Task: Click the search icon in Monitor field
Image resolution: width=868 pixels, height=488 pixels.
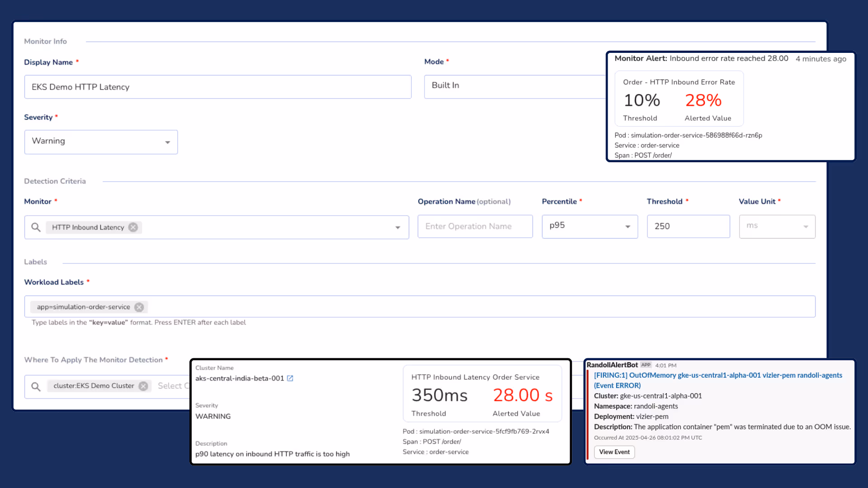Action: tap(36, 227)
